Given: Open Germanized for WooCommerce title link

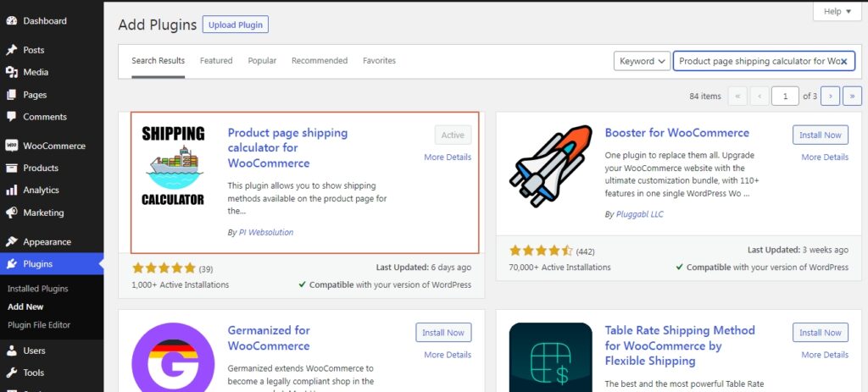Looking at the screenshot, I should [x=269, y=338].
